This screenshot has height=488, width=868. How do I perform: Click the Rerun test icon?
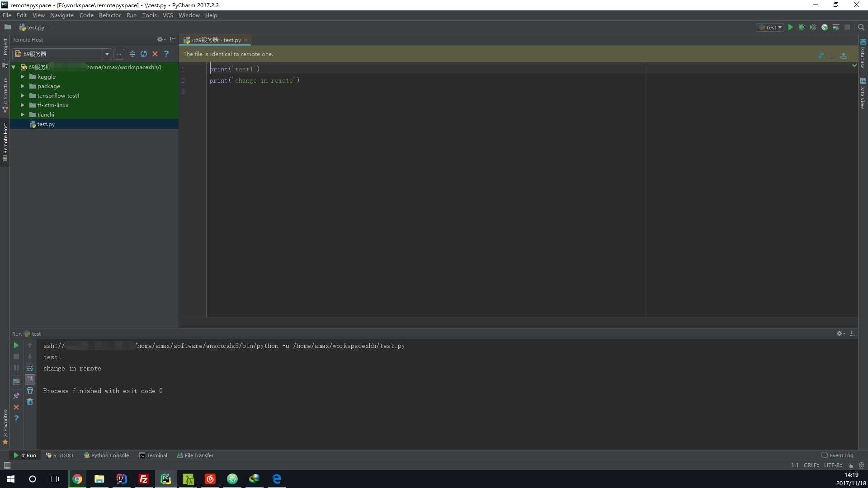(16, 345)
